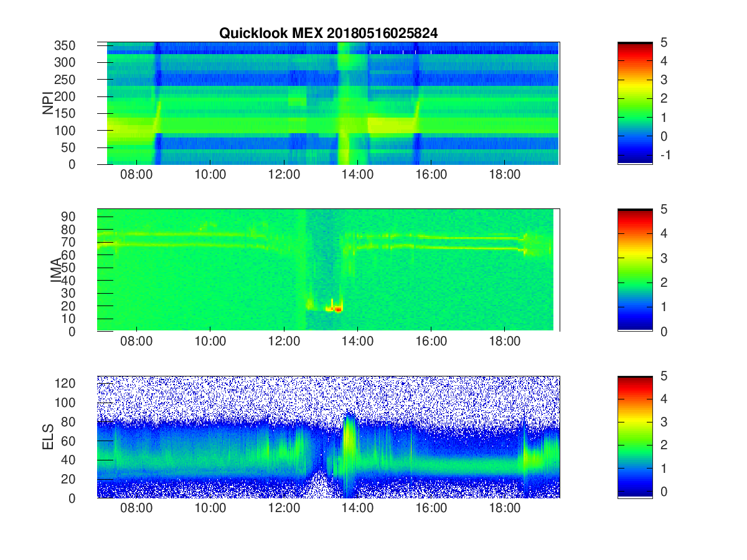The height and width of the screenshot is (560, 747).
Task: Click the plot title Quicklook MEX 20180516025824
Action: pyautogui.click(x=328, y=34)
